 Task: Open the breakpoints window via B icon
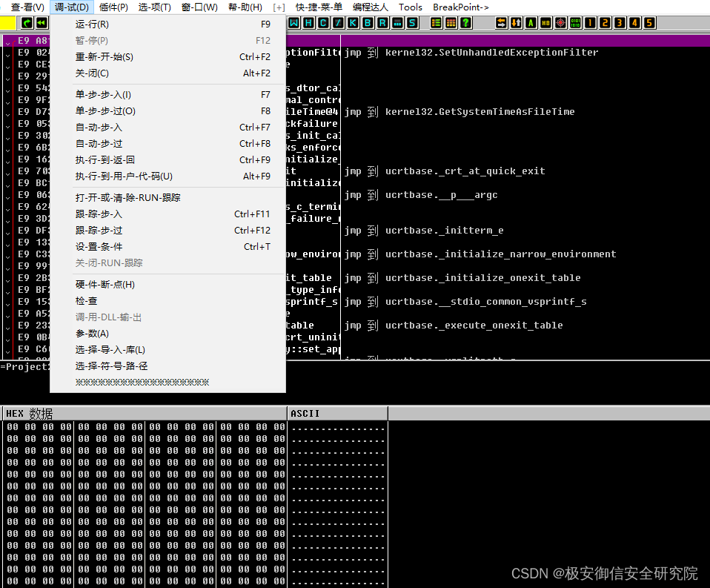(368, 23)
